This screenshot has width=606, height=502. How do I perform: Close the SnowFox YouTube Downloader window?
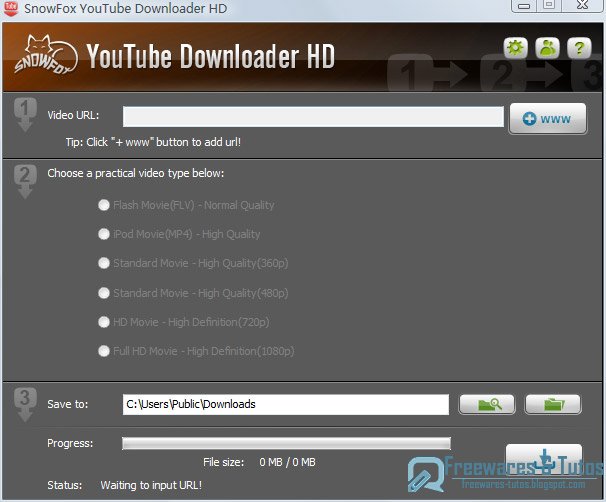pos(582,5)
